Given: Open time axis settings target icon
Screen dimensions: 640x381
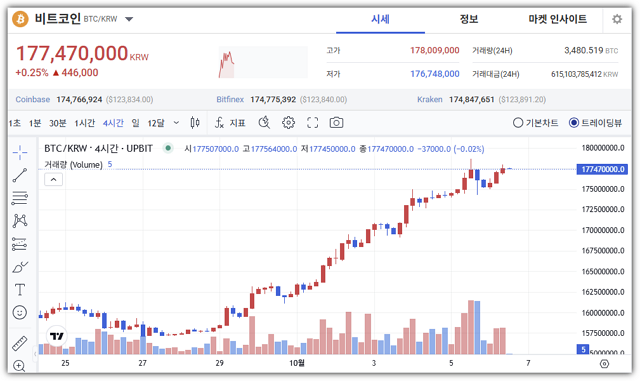Looking at the screenshot, I should [604, 363].
